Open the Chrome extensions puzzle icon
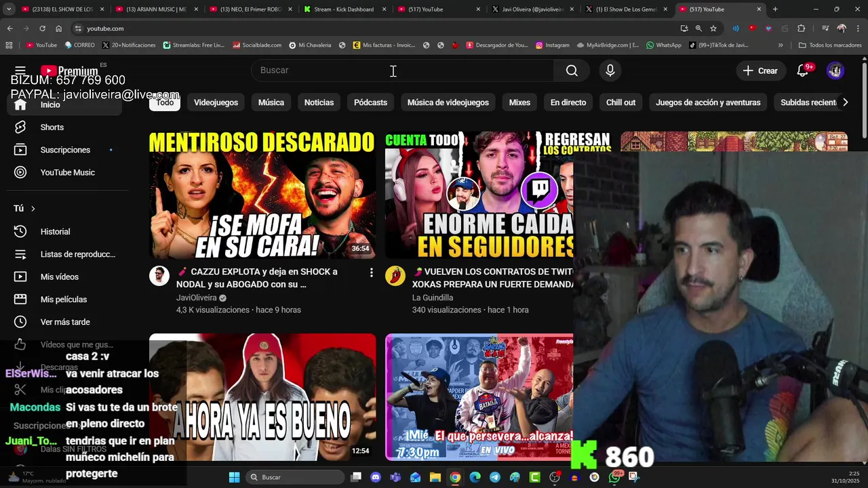This screenshot has width=868, height=488. pyautogui.click(x=802, y=28)
